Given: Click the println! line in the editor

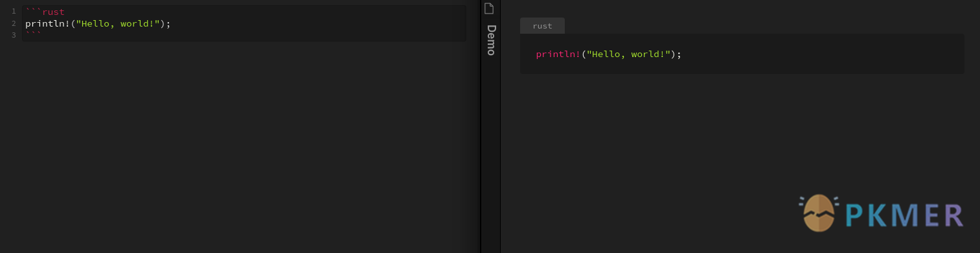Looking at the screenshot, I should tap(98, 23).
